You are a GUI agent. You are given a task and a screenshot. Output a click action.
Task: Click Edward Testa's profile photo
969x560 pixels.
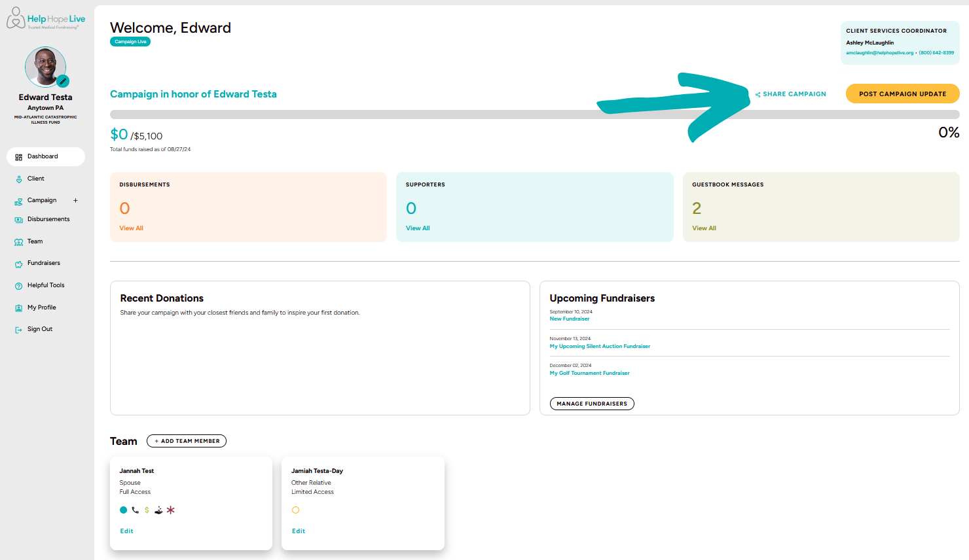click(45, 65)
